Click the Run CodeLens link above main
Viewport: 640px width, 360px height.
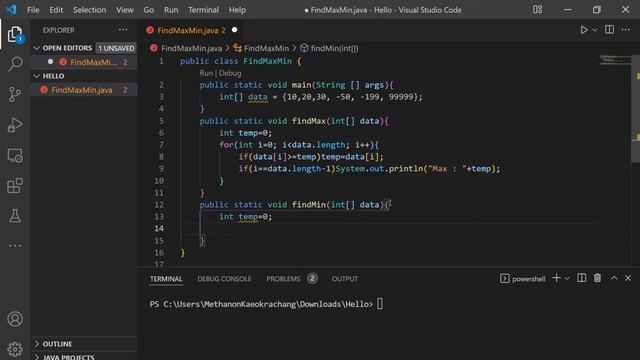click(206, 73)
